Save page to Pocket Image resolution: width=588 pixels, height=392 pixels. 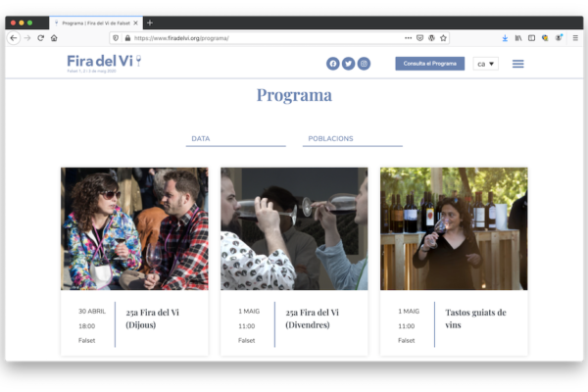420,38
